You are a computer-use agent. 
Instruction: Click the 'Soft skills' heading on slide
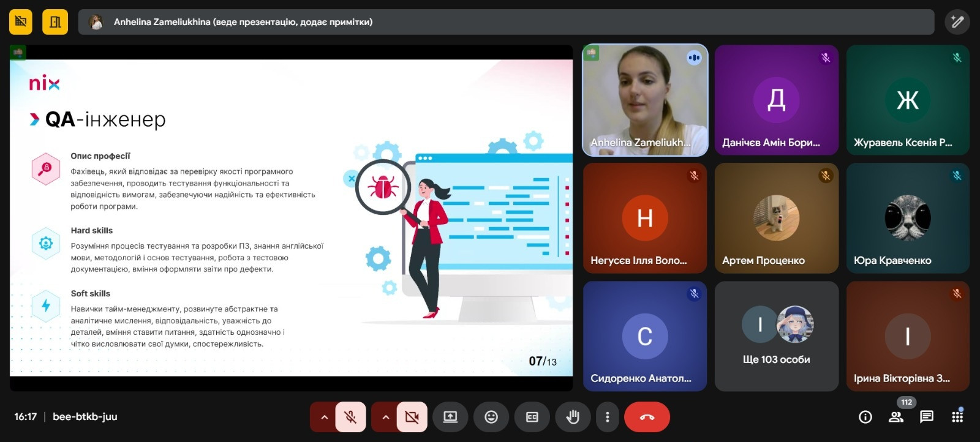(91, 294)
